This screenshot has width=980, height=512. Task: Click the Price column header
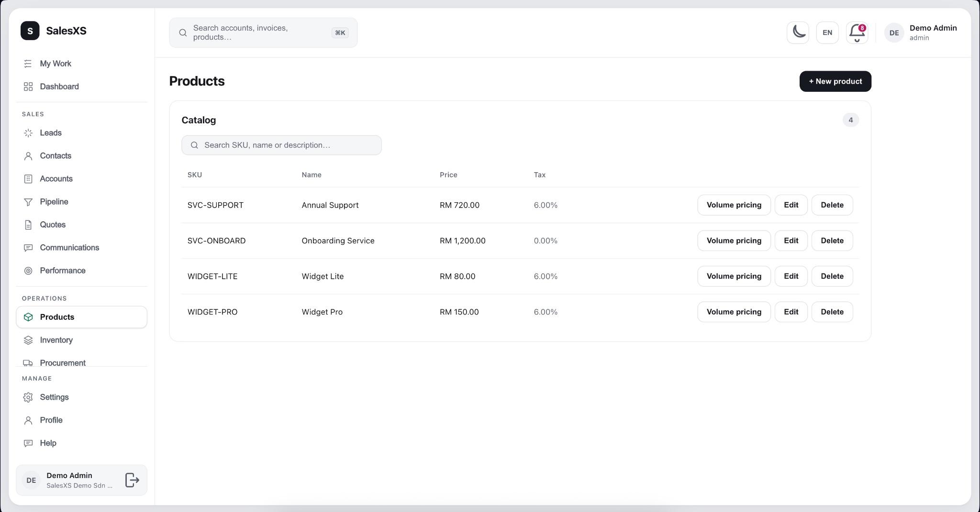448,175
